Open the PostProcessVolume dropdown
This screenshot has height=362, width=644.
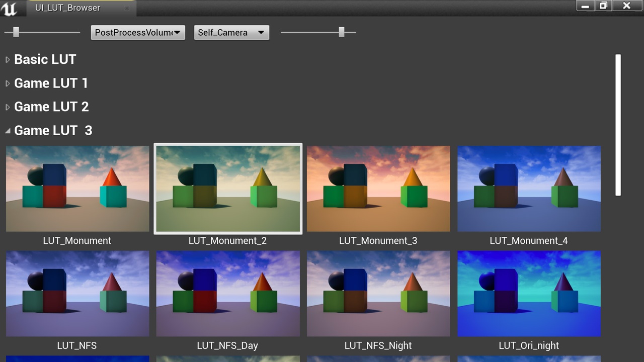[x=138, y=32]
